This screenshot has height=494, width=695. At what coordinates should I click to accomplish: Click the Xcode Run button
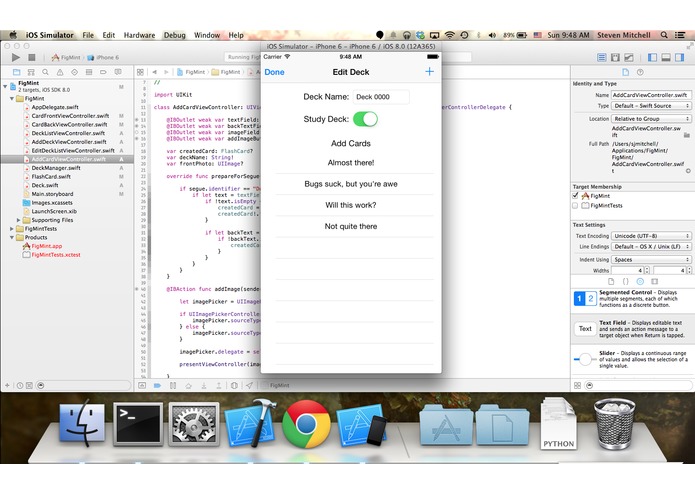point(16,57)
